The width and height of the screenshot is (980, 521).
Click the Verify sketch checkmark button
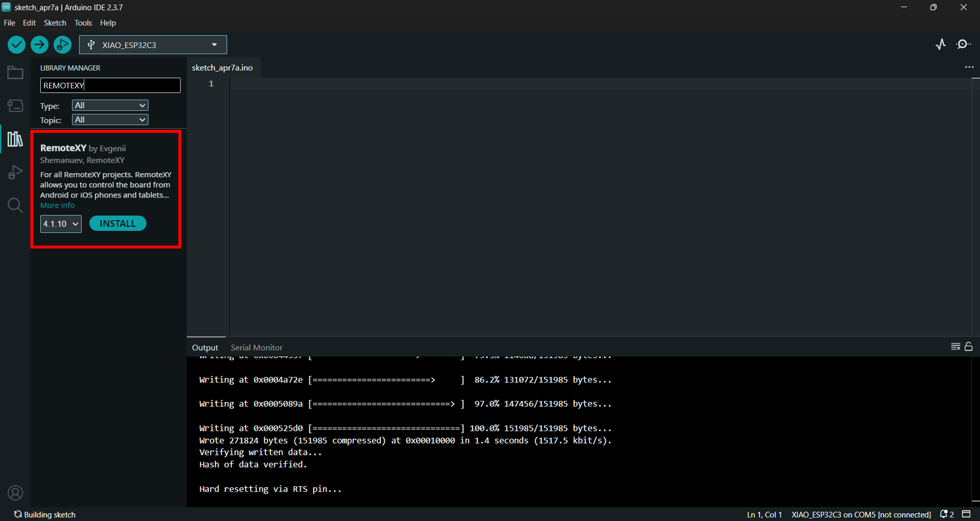click(17, 45)
